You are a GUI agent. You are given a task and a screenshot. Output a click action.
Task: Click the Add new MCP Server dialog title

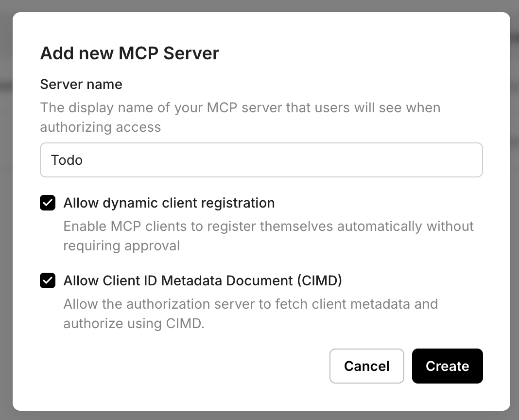129,53
